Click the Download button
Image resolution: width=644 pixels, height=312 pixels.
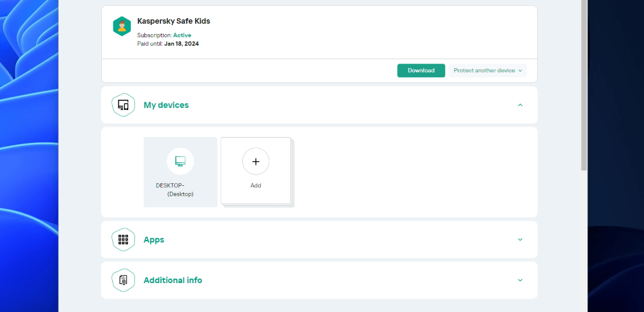pos(421,71)
